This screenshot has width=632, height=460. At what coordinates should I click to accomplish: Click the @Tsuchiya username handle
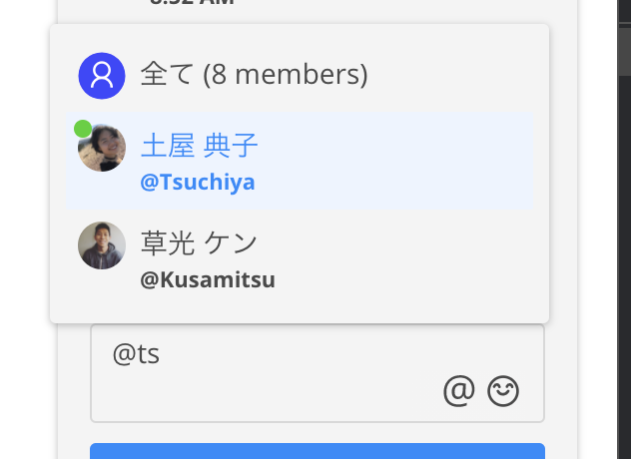coord(198,182)
